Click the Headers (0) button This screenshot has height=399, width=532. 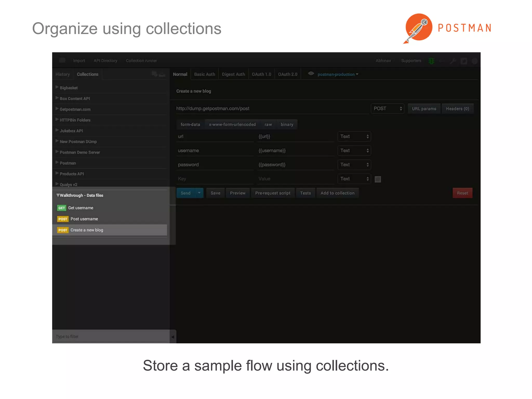tap(458, 109)
